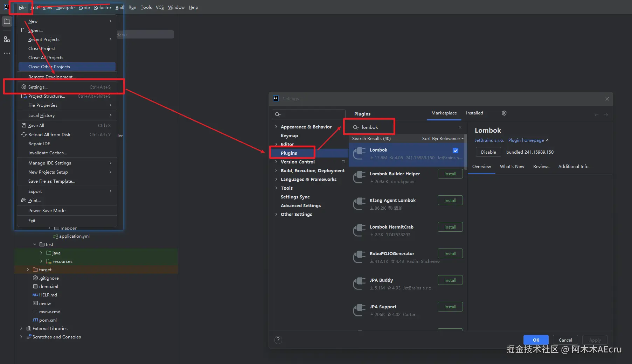Choose Invalidate Caches... menu entry
The image size is (632, 364).
[x=67, y=153]
